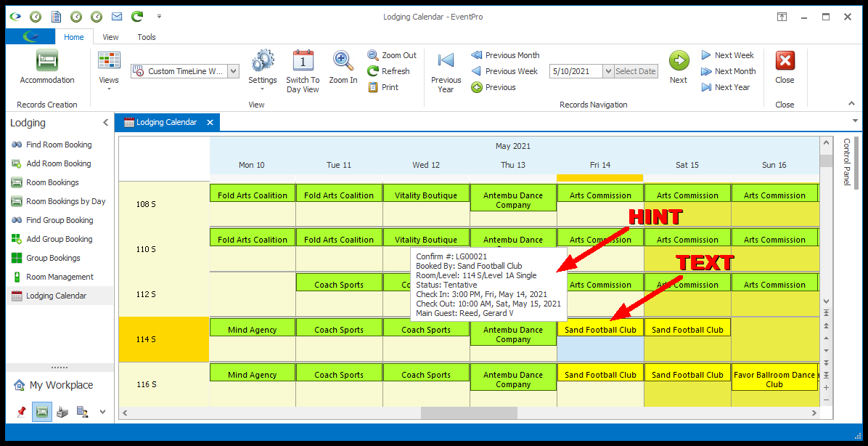Open the quick access toolbar customize dropdown
868x446 pixels.
160,17
